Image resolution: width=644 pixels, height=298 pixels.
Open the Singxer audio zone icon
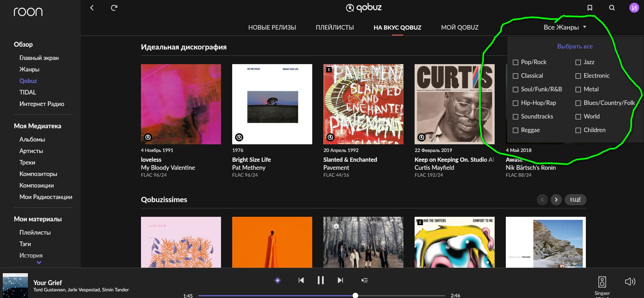click(x=602, y=282)
